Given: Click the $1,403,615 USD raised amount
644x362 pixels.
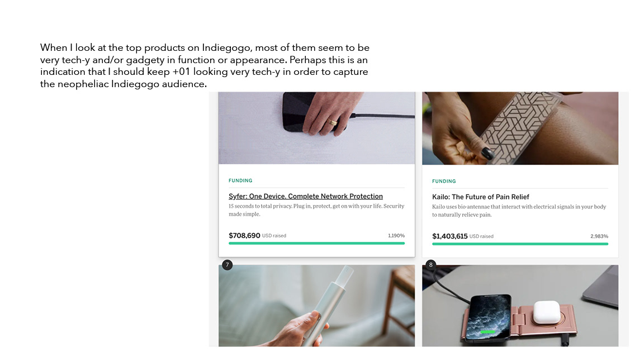Looking at the screenshot, I should click(462, 236).
